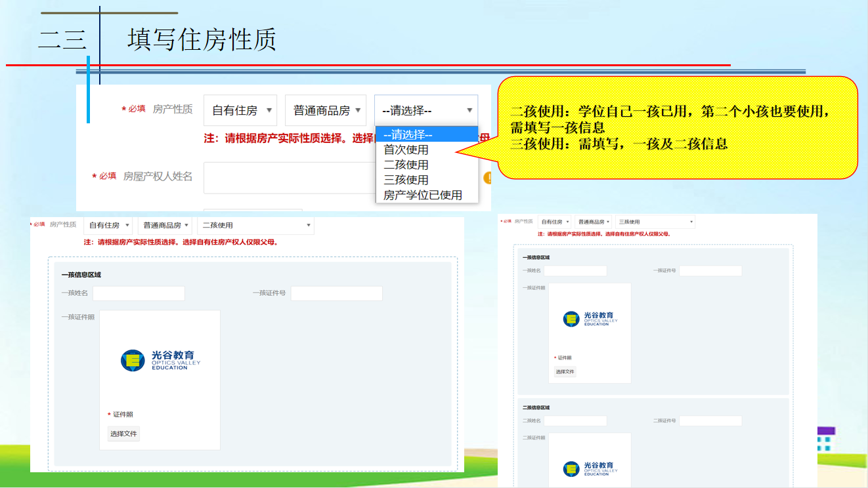
Task: Click 选择文件 button in the right panel
Action: (565, 371)
